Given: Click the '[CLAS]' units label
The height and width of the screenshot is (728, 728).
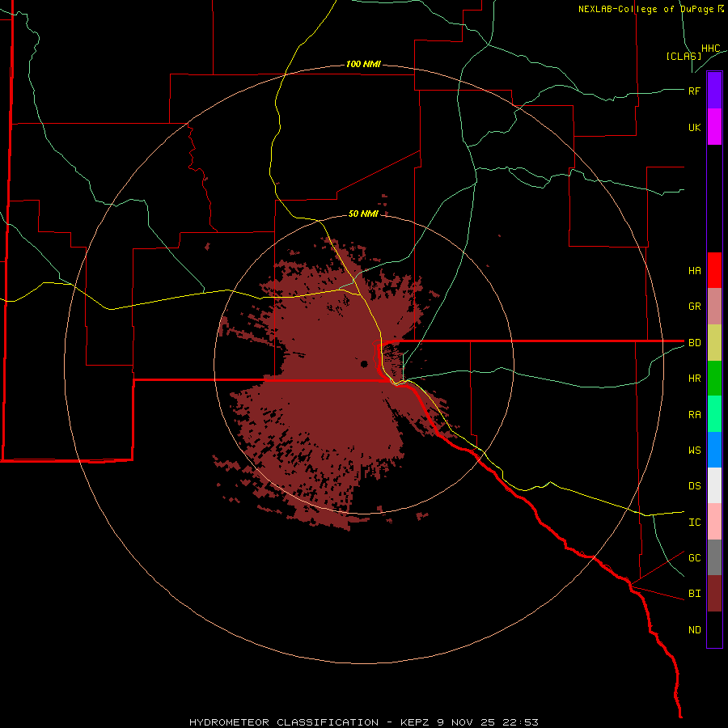Looking at the screenshot, I should click(684, 56).
